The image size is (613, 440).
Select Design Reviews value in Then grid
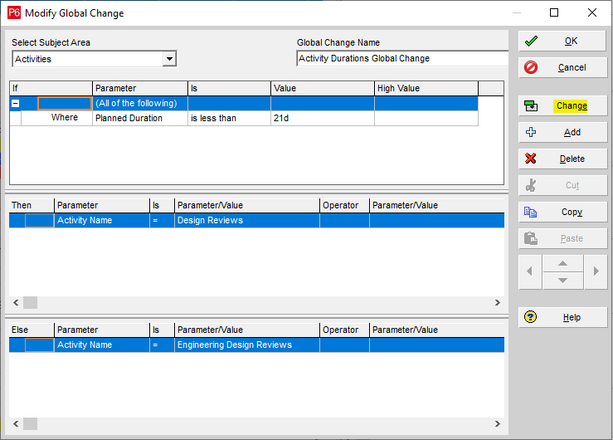point(247,220)
